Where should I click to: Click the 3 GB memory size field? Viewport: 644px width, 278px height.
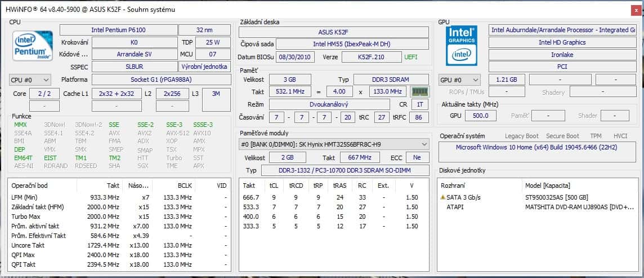290,80
